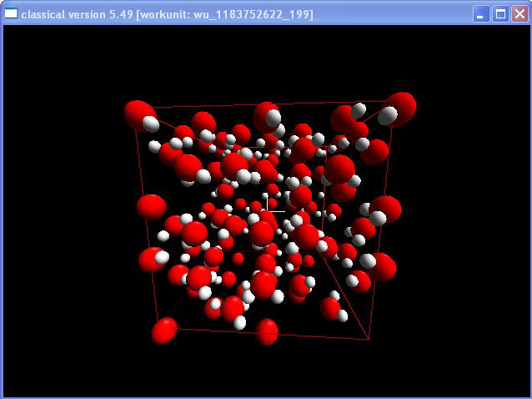Click the bottom-right vertex of the red bounding box

click(368, 339)
